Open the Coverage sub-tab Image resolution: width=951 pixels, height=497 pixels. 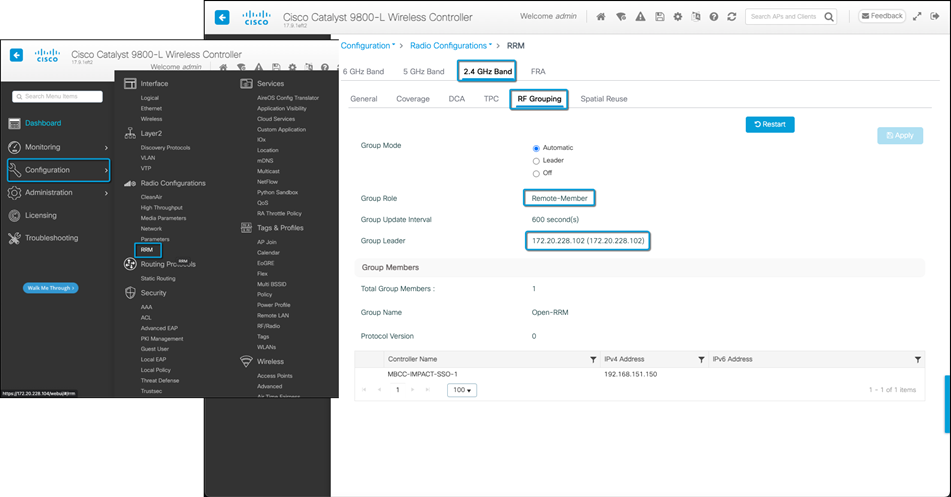(413, 99)
